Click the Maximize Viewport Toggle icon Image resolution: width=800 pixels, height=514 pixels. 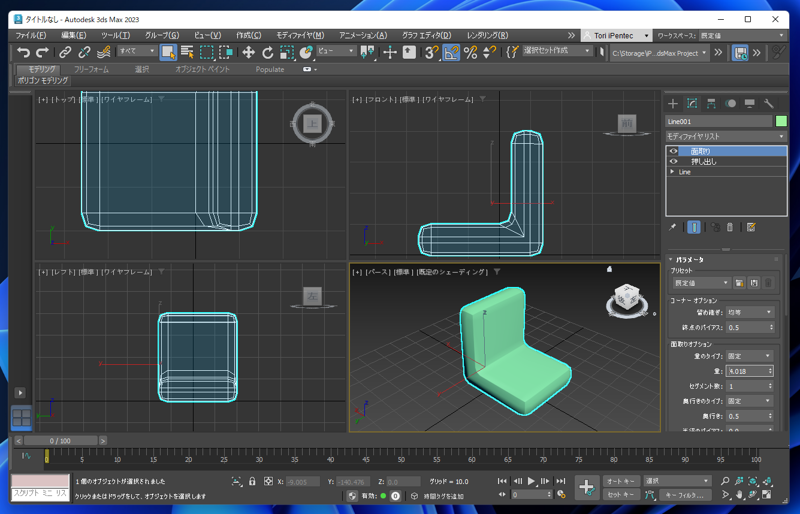pos(767,495)
